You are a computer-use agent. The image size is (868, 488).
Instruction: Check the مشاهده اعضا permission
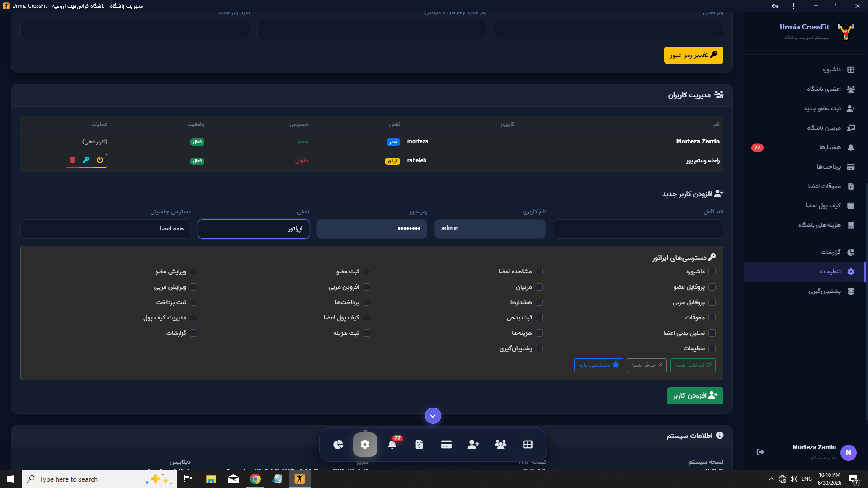coord(539,272)
